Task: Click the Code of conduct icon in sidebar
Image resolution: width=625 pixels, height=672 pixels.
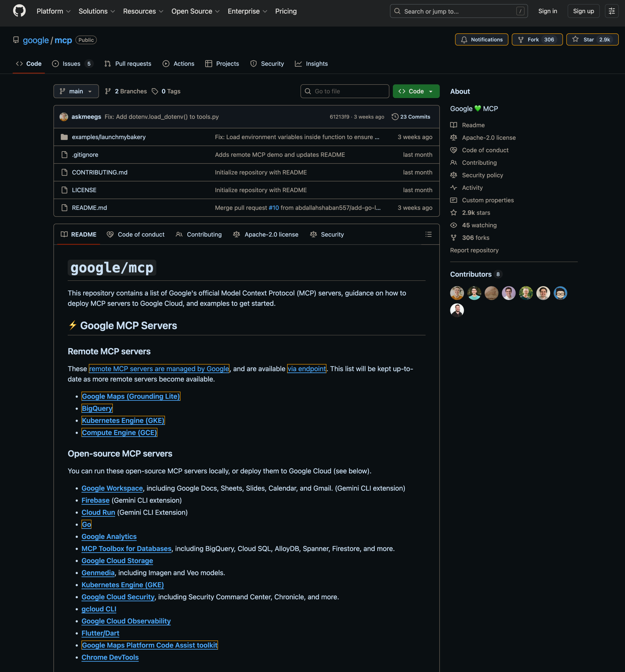Action: (x=453, y=150)
